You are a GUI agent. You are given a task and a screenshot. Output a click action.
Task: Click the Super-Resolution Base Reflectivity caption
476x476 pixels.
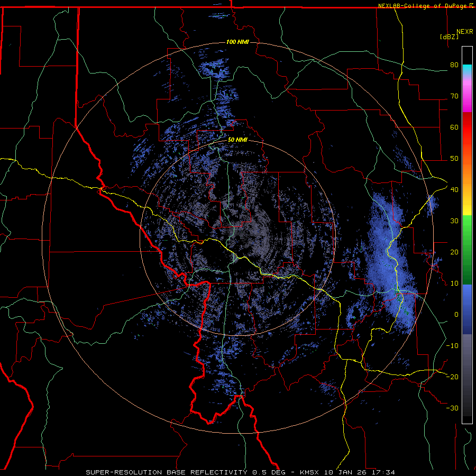167,472
